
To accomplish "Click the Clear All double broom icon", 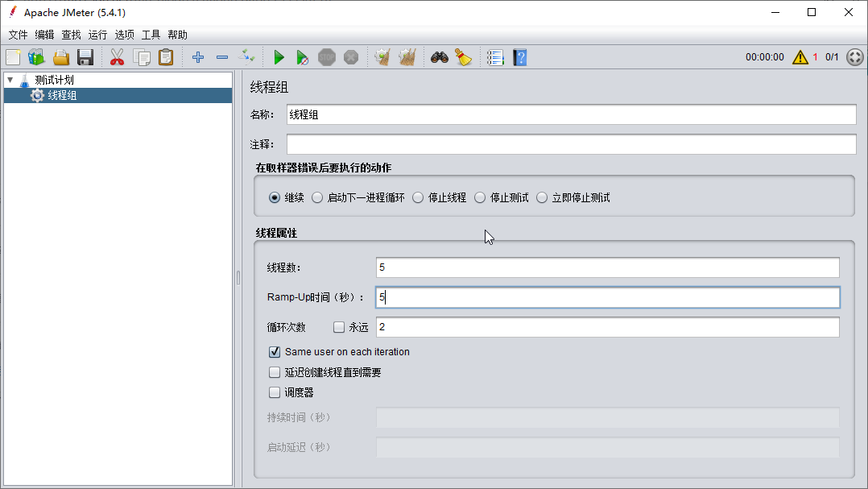I will [407, 57].
